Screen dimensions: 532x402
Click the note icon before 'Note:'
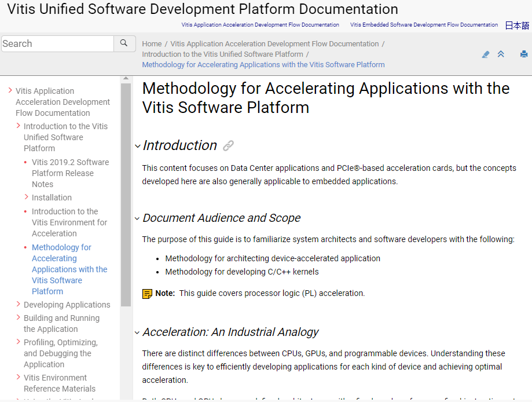coord(148,294)
